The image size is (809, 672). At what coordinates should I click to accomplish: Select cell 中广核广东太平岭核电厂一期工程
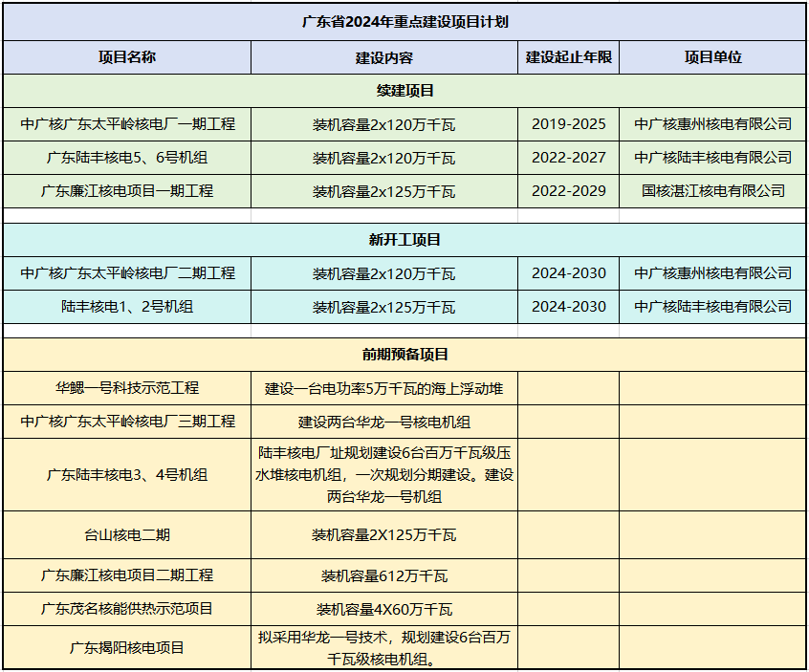127,124
